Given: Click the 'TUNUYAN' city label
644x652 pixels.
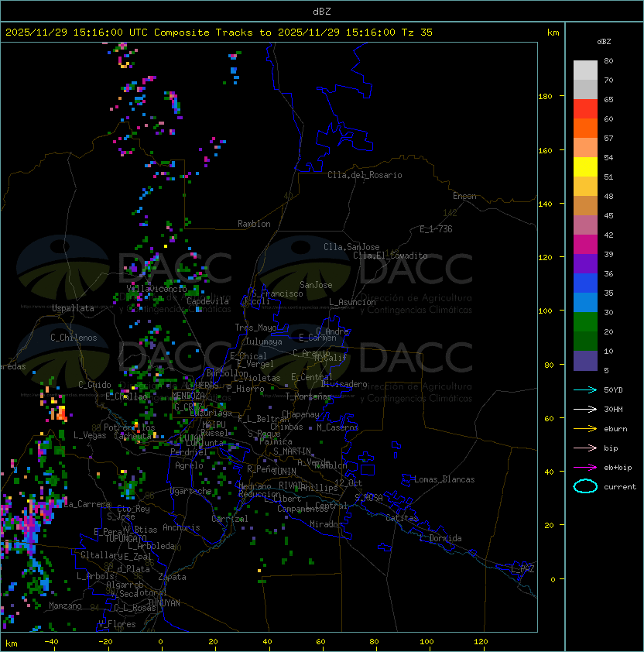Looking at the screenshot, I should point(164,603).
